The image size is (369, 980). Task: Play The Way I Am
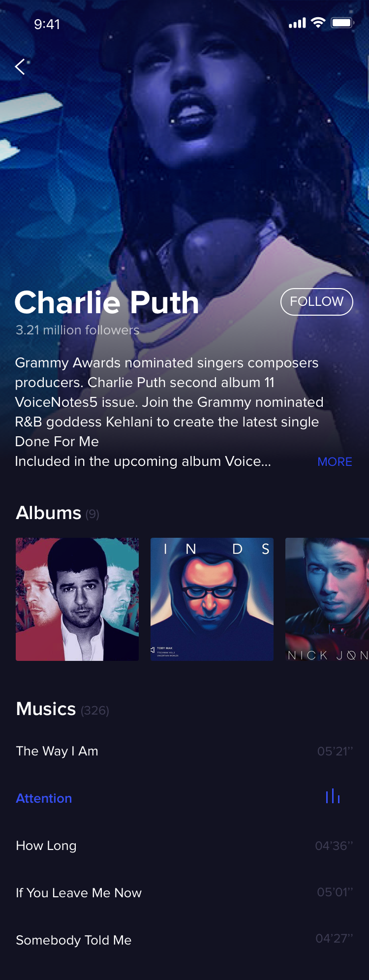coord(184,751)
